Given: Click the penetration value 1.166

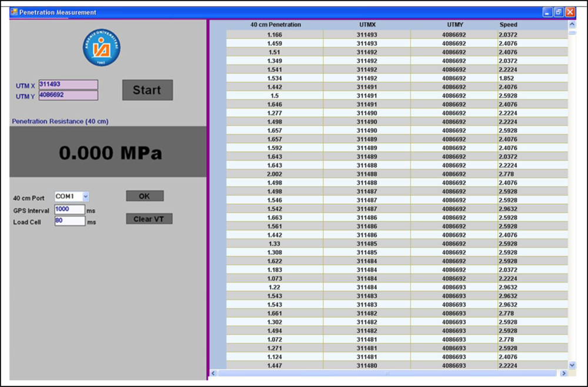Looking at the screenshot, I should [275, 35].
